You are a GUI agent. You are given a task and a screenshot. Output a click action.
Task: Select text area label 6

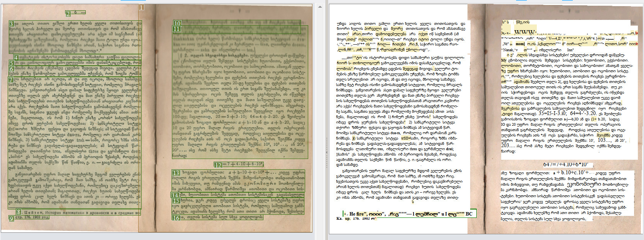(11, 69)
